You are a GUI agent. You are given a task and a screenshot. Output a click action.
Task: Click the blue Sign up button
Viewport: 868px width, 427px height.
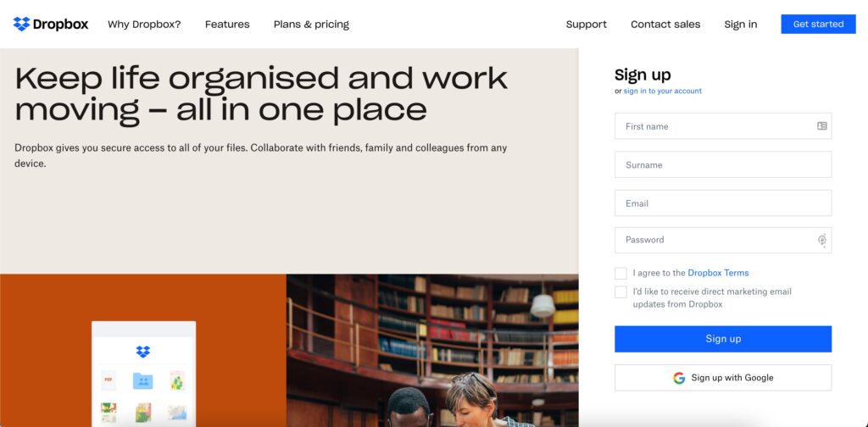[x=723, y=339]
